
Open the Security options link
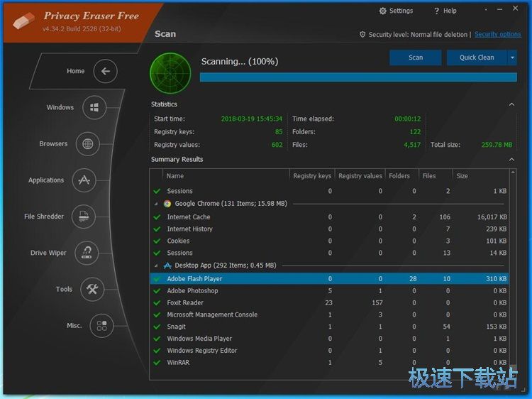point(497,34)
